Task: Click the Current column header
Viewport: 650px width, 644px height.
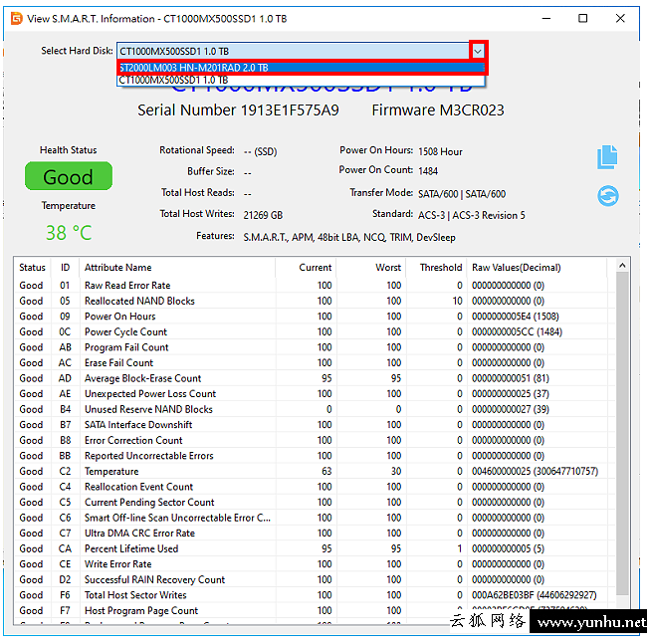Action: (x=306, y=268)
